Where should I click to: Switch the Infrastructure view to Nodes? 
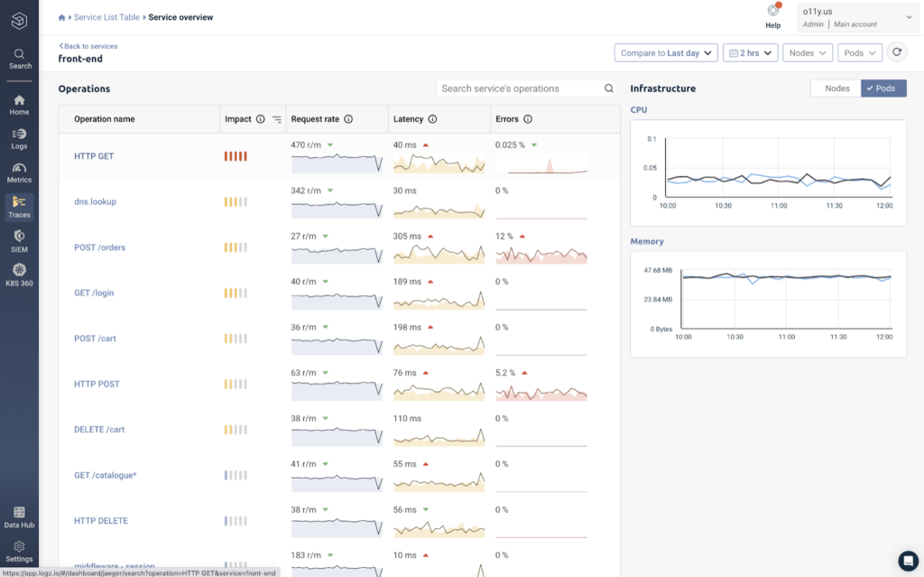(836, 88)
